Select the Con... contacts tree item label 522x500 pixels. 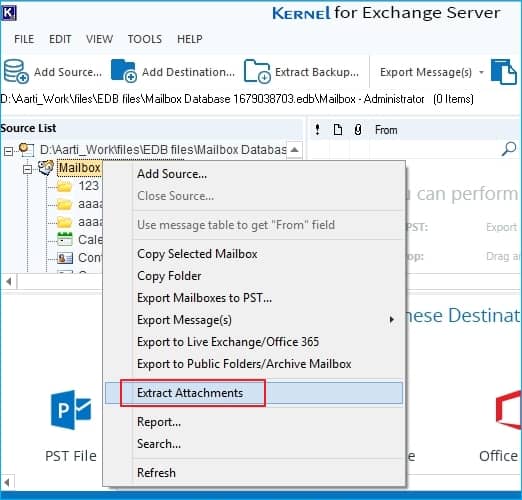coord(90,258)
